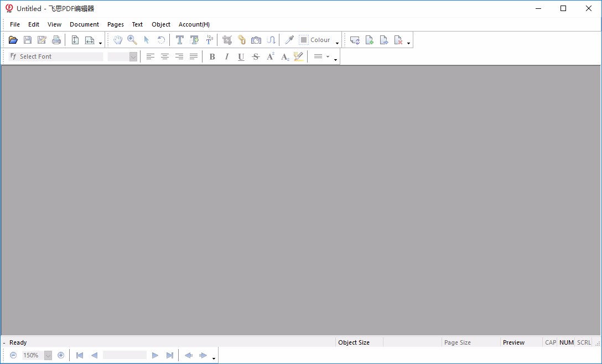Open the Pages menu
The height and width of the screenshot is (364, 602).
coord(116,24)
